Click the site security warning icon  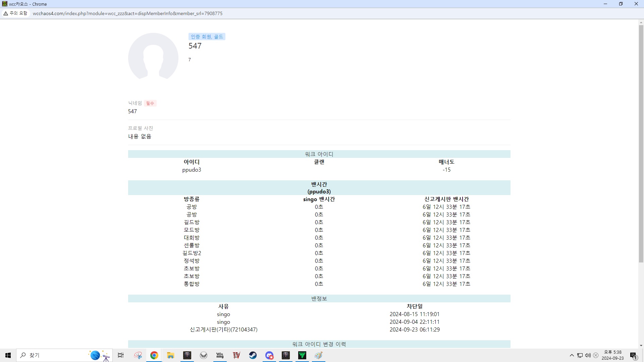click(x=6, y=13)
